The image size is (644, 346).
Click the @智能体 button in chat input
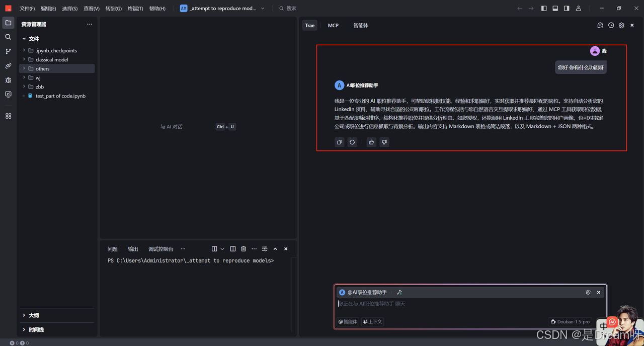(348, 322)
